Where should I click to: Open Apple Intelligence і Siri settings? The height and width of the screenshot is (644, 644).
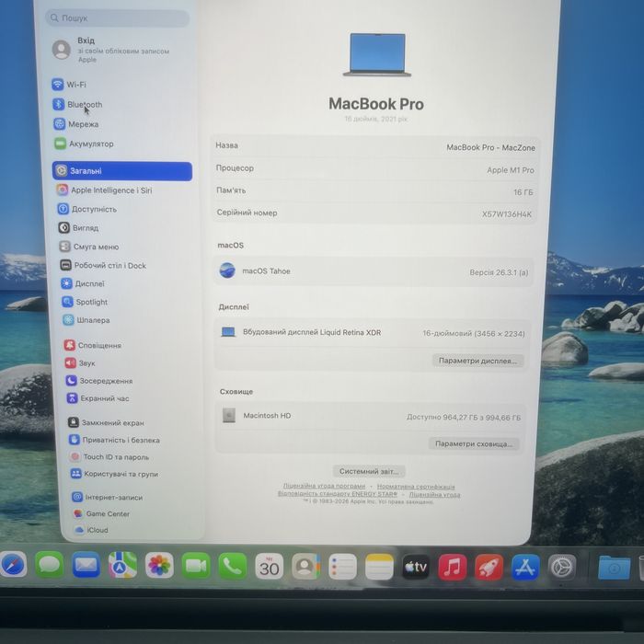point(104,190)
